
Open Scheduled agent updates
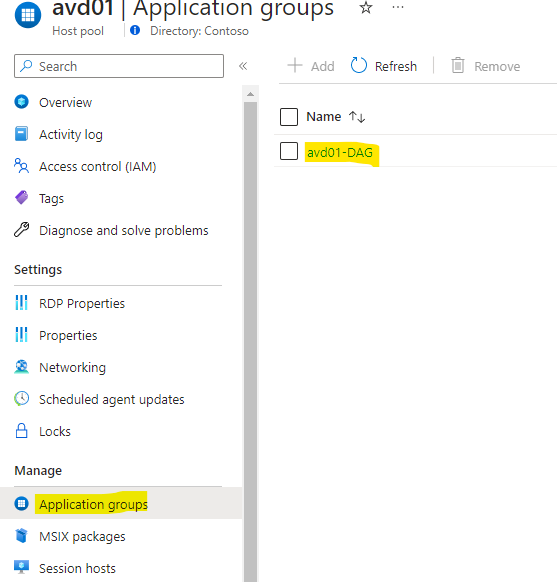(112, 400)
